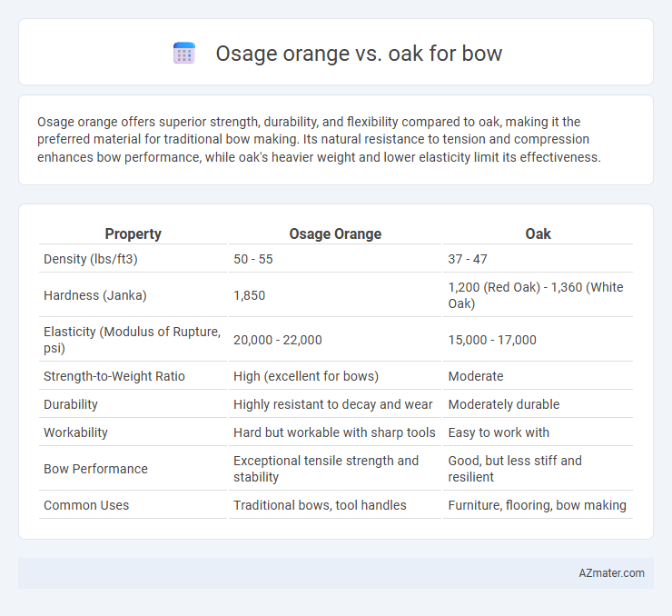
Task: Click the '1,850' hardness value
Action: (x=249, y=295)
